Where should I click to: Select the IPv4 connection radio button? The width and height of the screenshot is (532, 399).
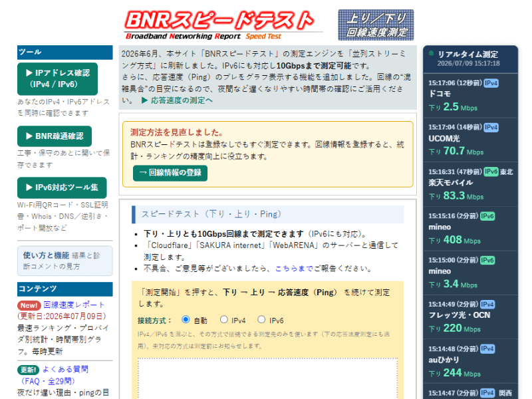[223, 319]
